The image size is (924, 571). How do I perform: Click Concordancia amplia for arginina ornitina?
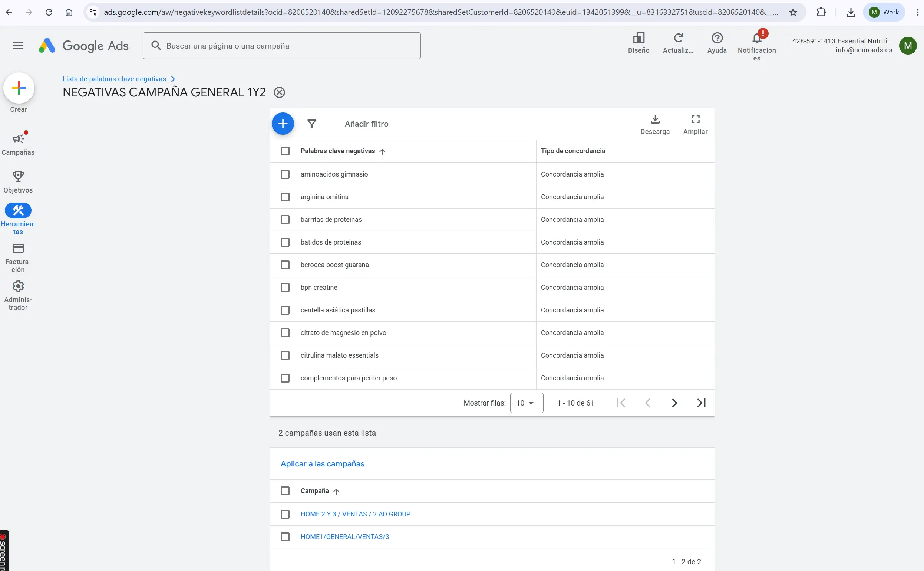pos(572,197)
